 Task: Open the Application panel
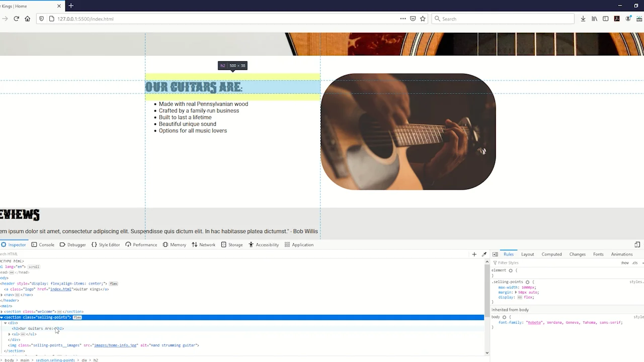(299, 245)
